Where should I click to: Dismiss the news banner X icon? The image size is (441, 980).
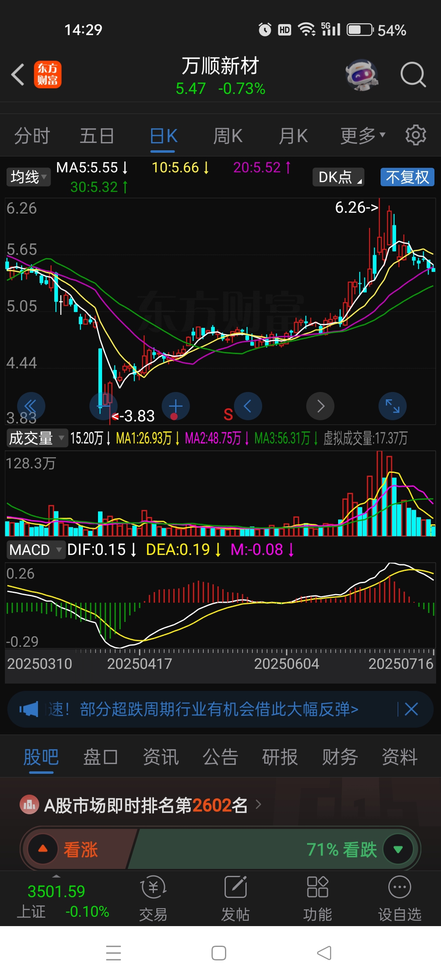(x=411, y=709)
